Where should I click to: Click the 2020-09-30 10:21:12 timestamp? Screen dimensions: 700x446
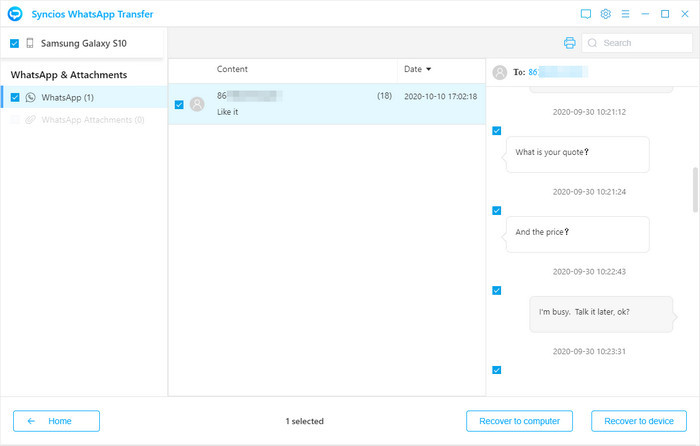point(589,112)
